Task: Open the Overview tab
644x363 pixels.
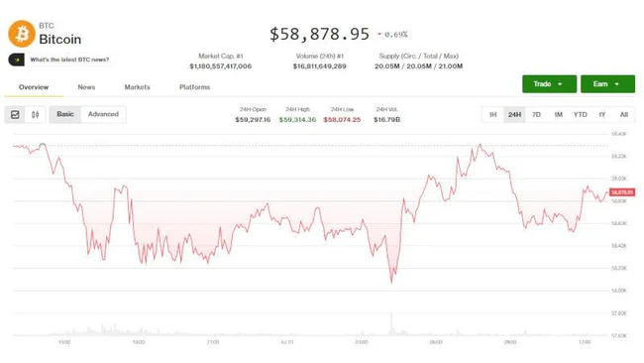Action: tap(34, 87)
